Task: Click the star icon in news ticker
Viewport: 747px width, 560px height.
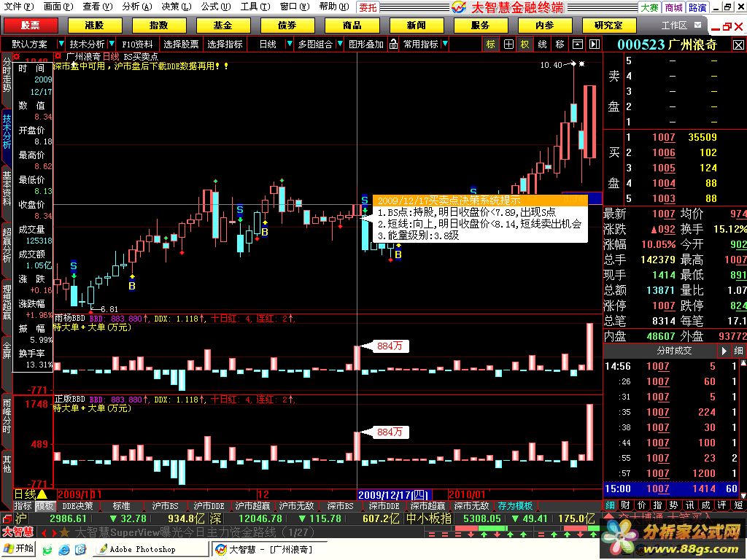Action: pos(64,532)
